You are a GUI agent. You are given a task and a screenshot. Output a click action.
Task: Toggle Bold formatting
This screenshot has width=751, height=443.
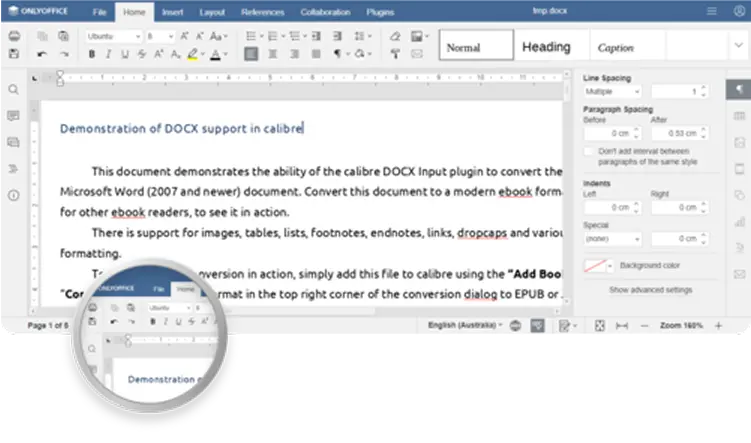91,54
